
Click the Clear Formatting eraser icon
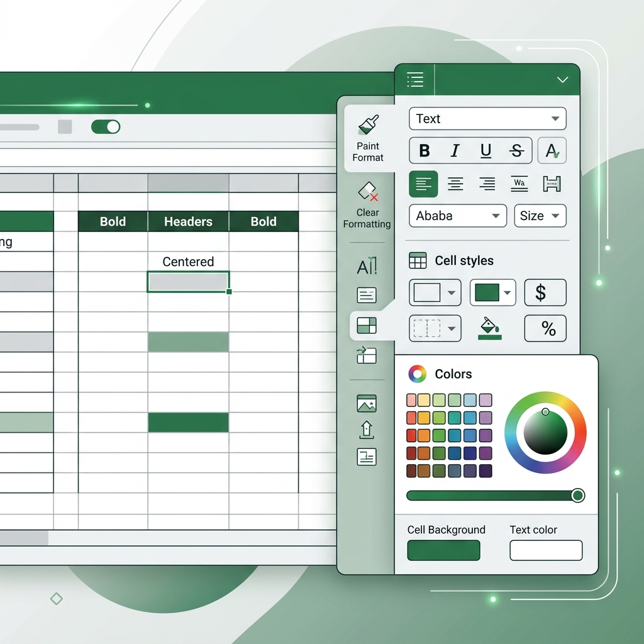(x=369, y=192)
